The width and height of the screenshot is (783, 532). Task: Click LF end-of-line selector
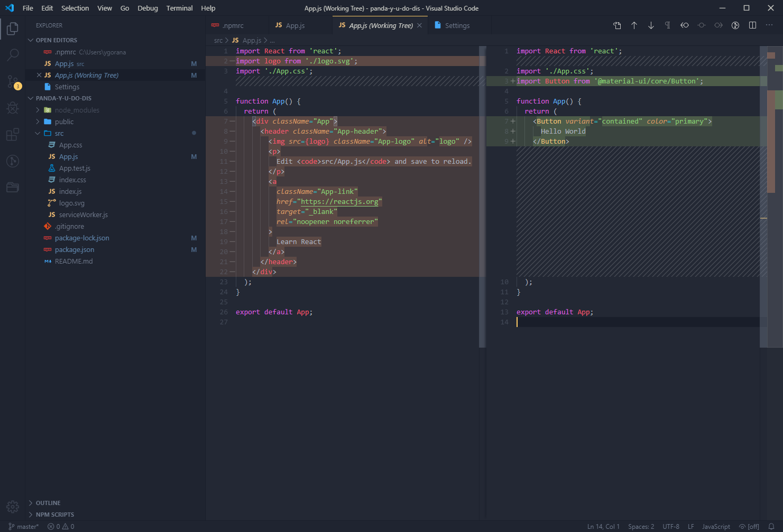point(690,526)
